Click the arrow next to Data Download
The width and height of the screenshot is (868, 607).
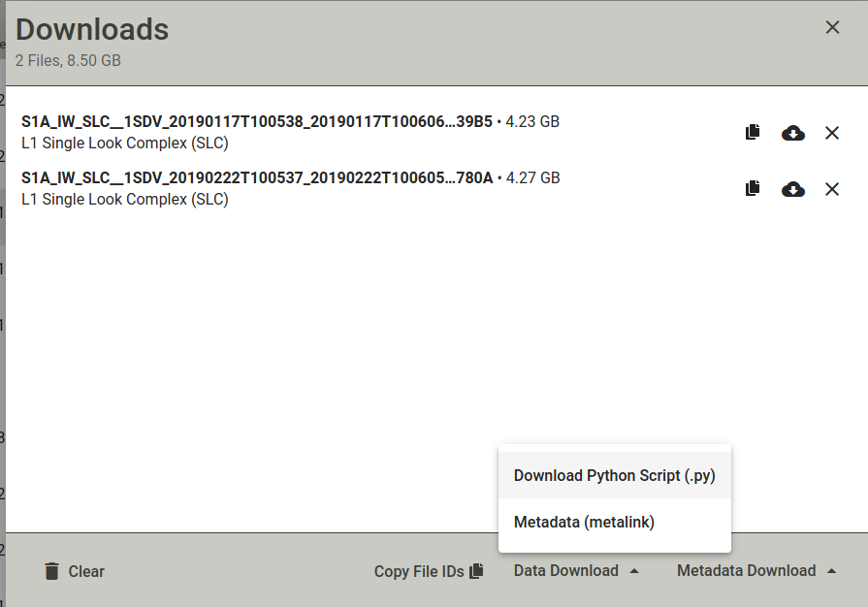click(x=634, y=571)
